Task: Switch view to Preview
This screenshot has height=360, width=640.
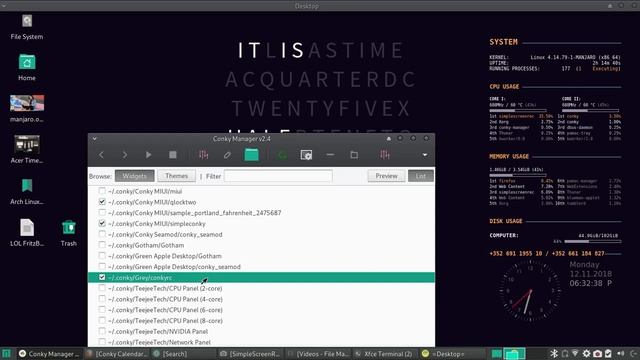Action: 386,176
